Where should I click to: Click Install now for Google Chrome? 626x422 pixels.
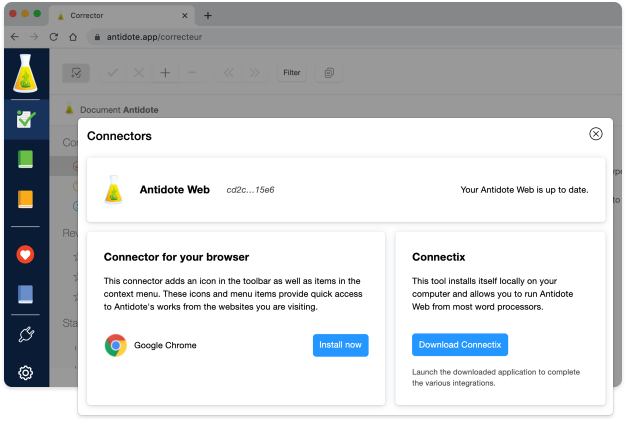tap(341, 345)
